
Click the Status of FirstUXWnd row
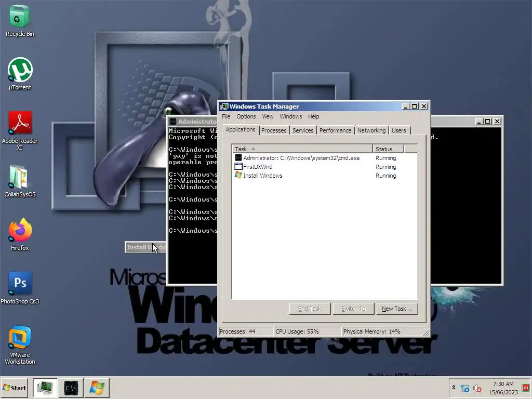click(386, 167)
